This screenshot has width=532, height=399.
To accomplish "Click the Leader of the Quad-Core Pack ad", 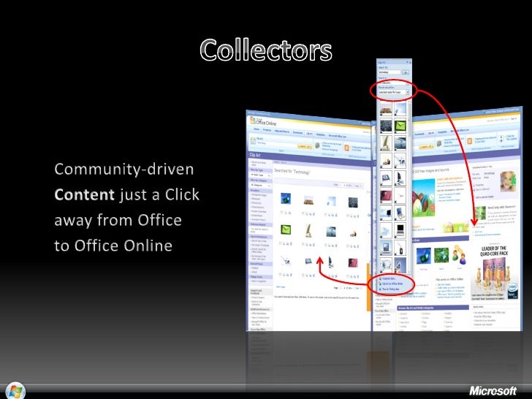I will [x=495, y=273].
